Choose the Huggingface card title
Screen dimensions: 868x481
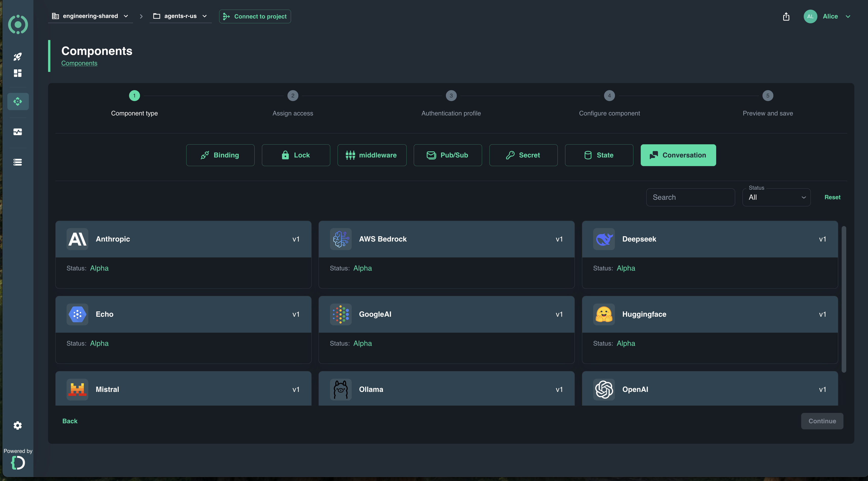[x=644, y=314]
